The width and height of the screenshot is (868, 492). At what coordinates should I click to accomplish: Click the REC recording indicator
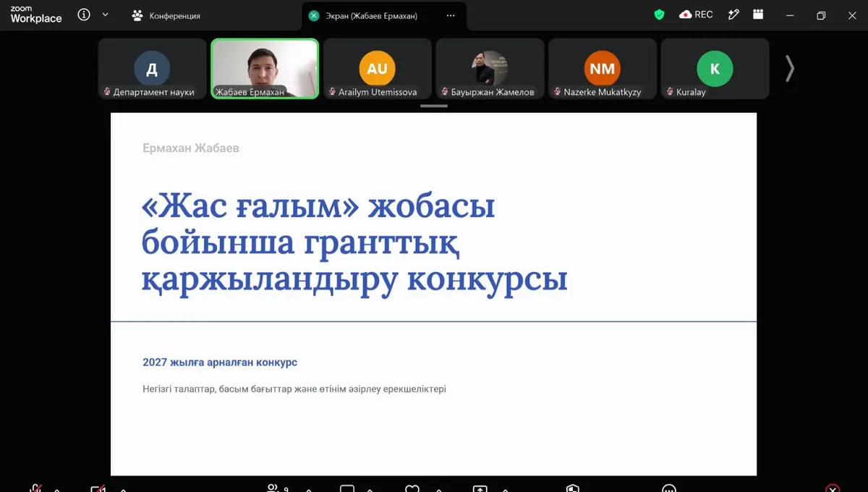tap(696, 14)
